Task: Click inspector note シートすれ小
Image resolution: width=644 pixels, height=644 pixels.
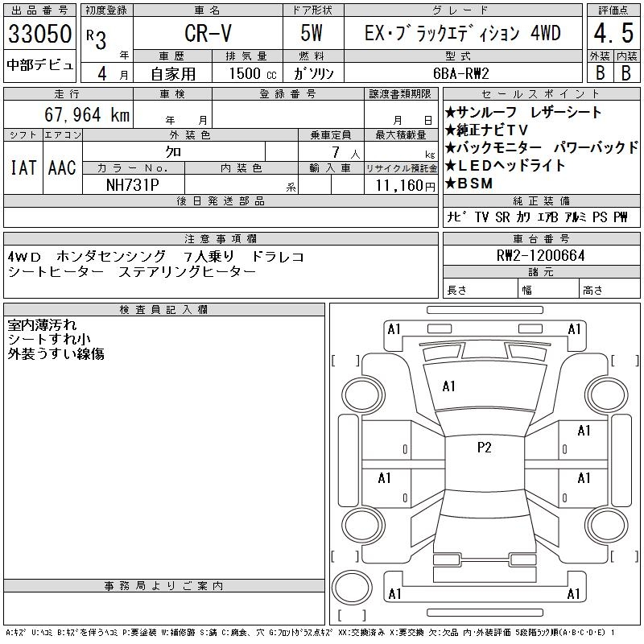Action: pyautogui.click(x=49, y=339)
